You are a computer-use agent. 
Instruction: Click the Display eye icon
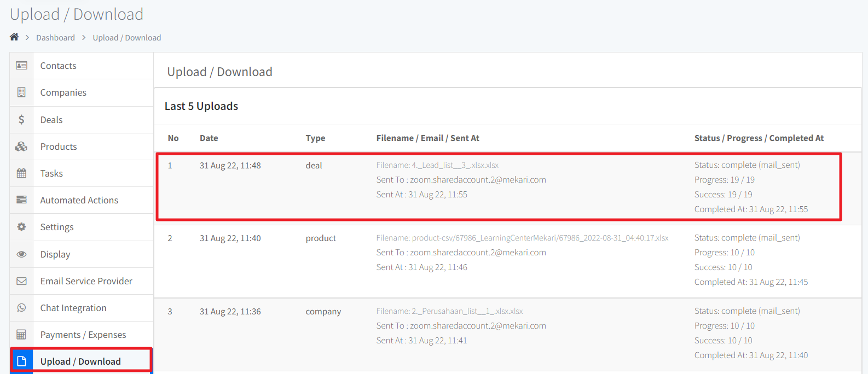click(21, 254)
